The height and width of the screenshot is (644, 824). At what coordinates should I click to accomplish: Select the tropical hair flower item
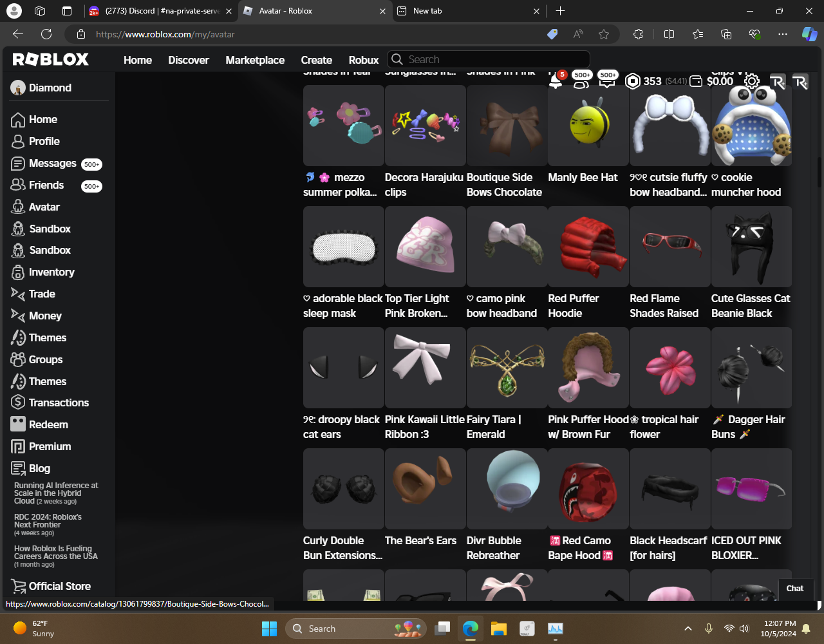[x=669, y=368]
